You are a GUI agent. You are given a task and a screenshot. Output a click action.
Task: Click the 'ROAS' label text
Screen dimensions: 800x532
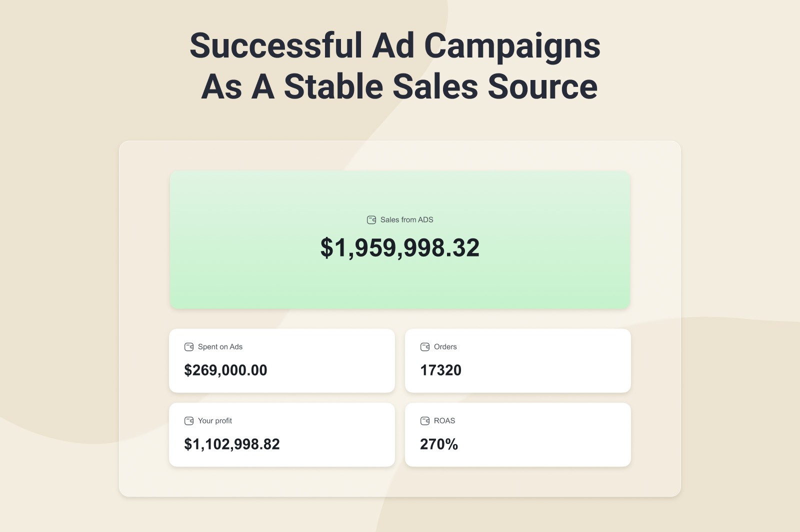pos(444,421)
